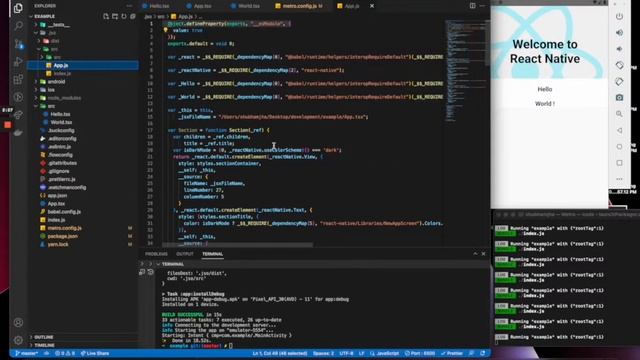Viewport: 640px width, 360px height.
Task: Take an emulator screenshot with camera icon
Action: point(619,98)
